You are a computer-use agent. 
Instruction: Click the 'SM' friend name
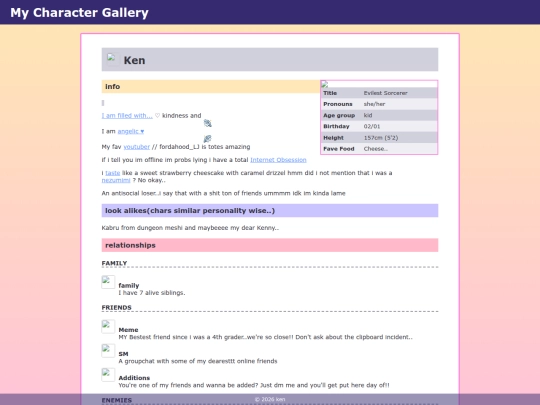tap(123, 354)
